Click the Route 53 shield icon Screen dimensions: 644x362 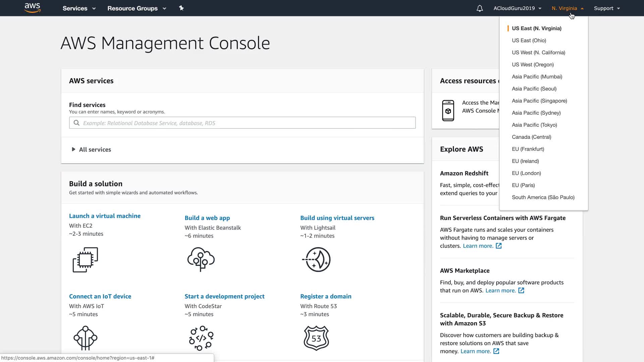pyautogui.click(x=316, y=338)
